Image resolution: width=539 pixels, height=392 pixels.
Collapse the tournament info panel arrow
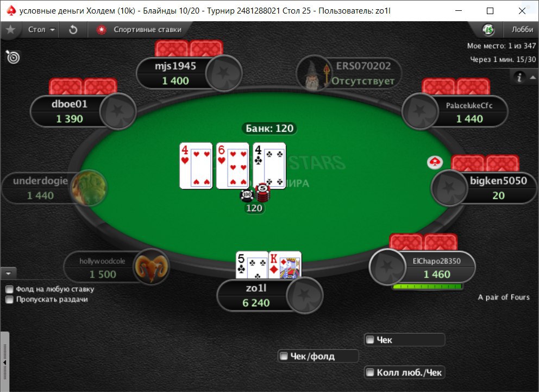coord(533,77)
